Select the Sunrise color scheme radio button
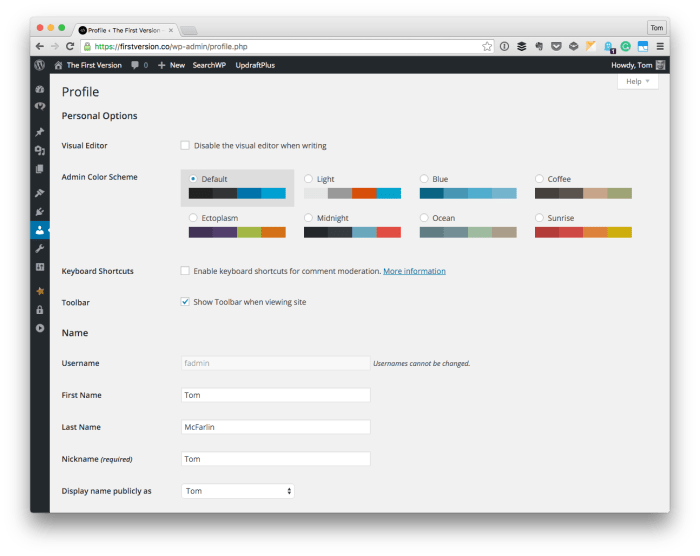The height and width of the screenshot is (556, 700). tap(539, 218)
